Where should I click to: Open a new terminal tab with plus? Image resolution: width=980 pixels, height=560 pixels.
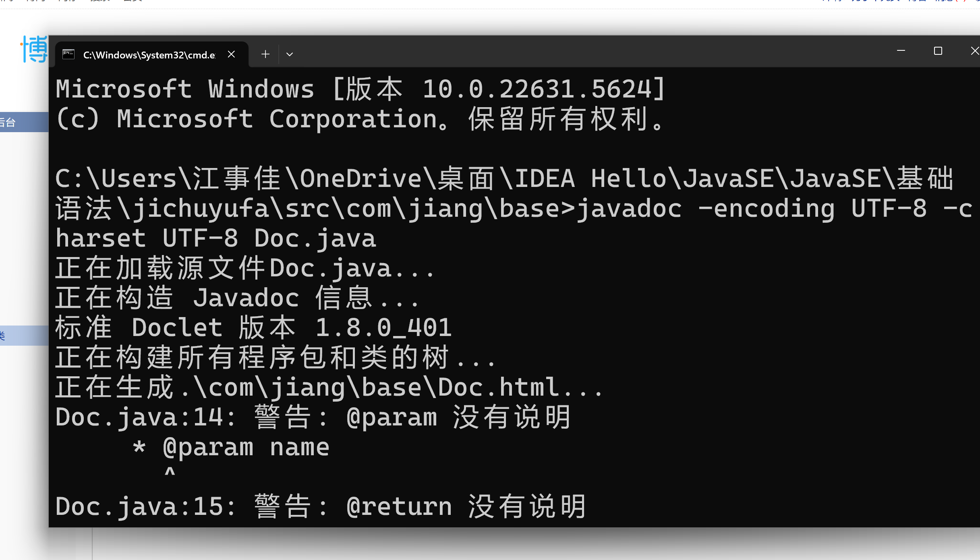(x=265, y=54)
